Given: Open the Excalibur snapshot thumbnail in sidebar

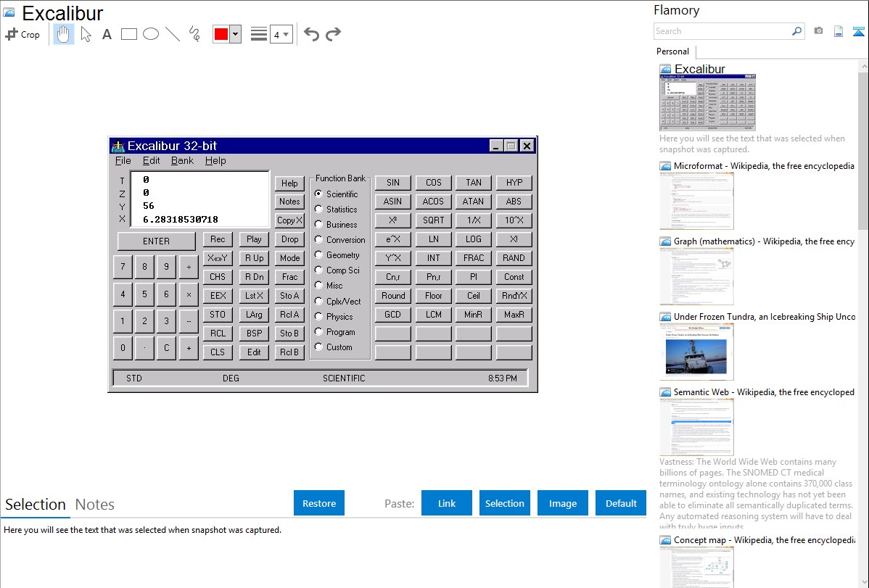Looking at the screenshot, I should coord(708,103).
